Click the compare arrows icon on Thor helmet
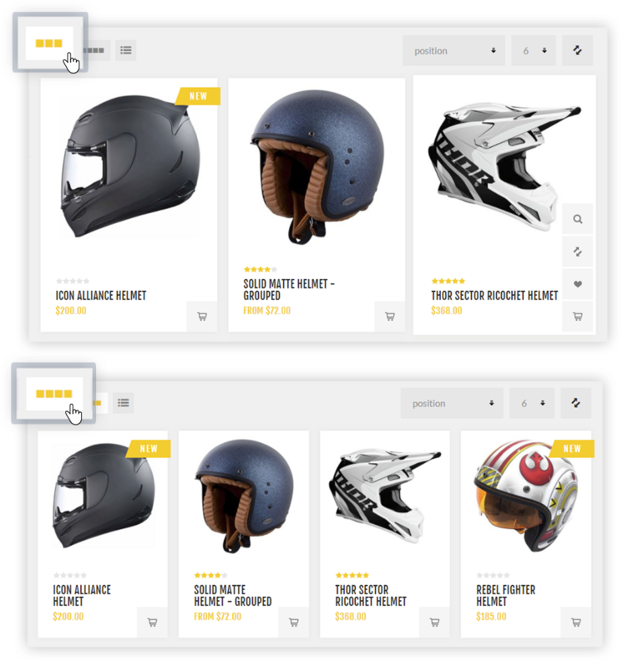The width and height of the screenshot is (623, 672). pos(577,251)
